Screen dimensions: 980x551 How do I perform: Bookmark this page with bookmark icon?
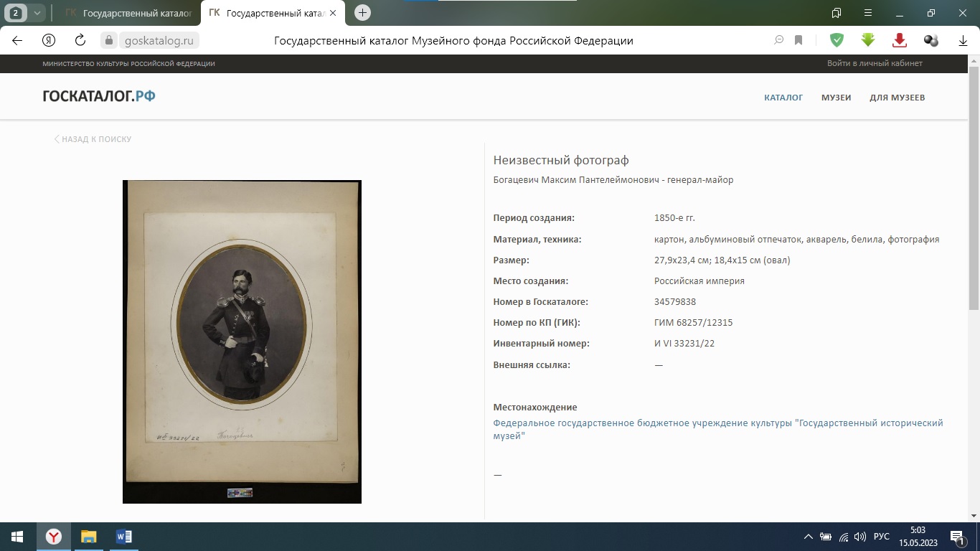click(798, 40)
